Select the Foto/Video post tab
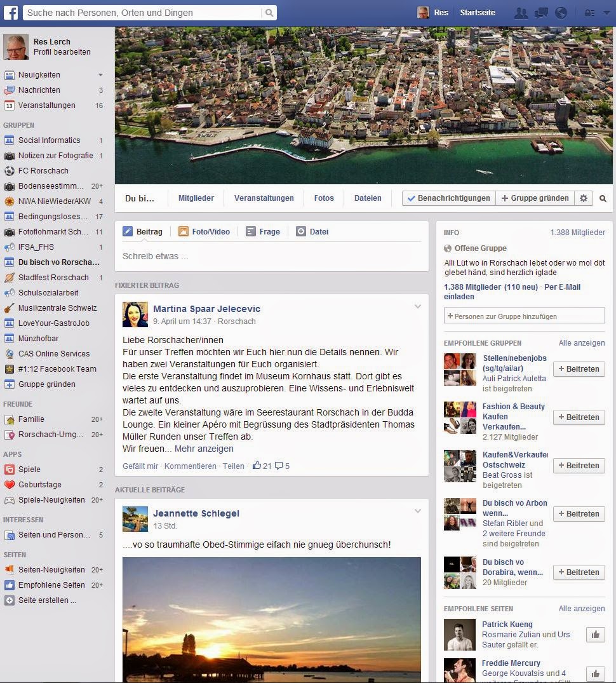Image resolution: width=616 pixels, height=683 pixels. tap(204, 232)
